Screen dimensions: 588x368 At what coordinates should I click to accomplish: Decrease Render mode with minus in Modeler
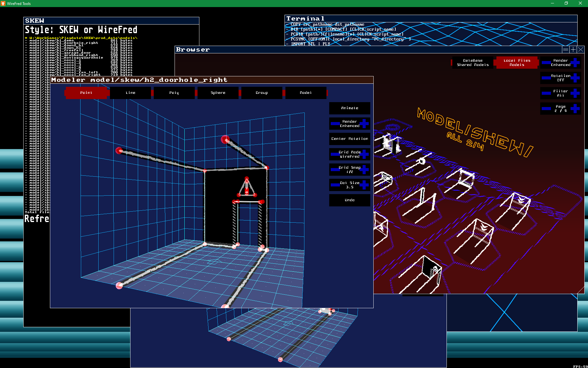pos(335,124)
